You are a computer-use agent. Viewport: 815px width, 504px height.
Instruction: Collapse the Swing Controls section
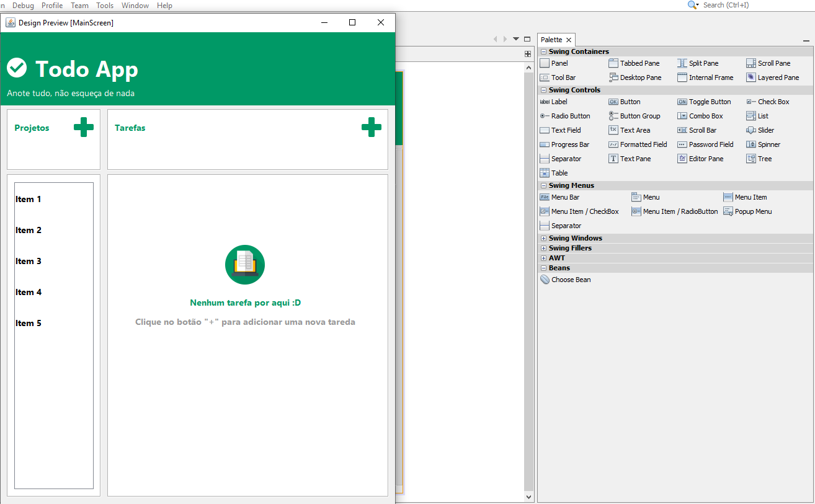[543, 90]
